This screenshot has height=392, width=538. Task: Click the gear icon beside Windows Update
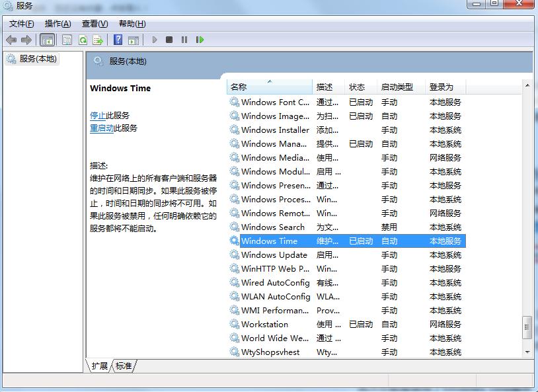tap(235, 255)
